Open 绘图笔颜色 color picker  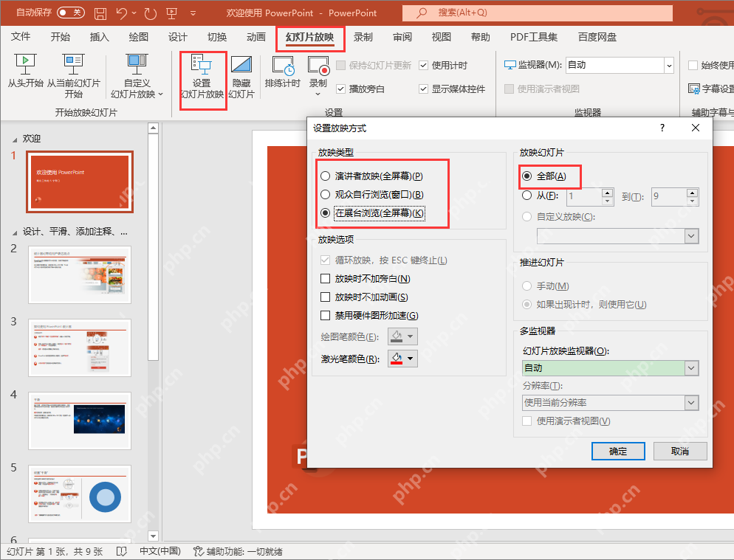(402, 336)
